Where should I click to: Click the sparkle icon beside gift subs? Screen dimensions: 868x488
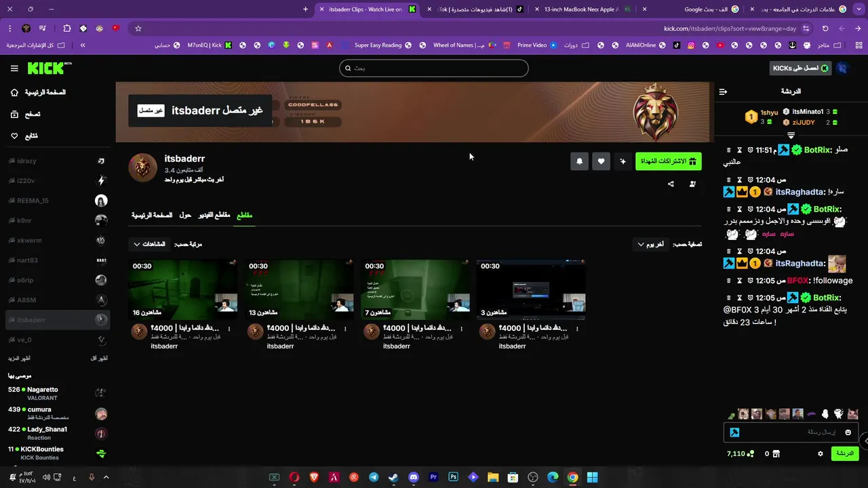click(x=623, y=161)
